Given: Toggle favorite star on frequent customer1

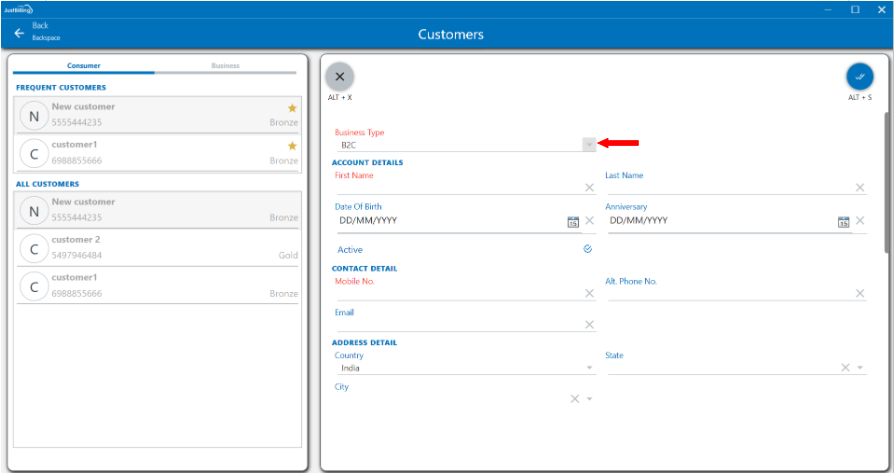Looking at the screenshot, I should point(292,145).
